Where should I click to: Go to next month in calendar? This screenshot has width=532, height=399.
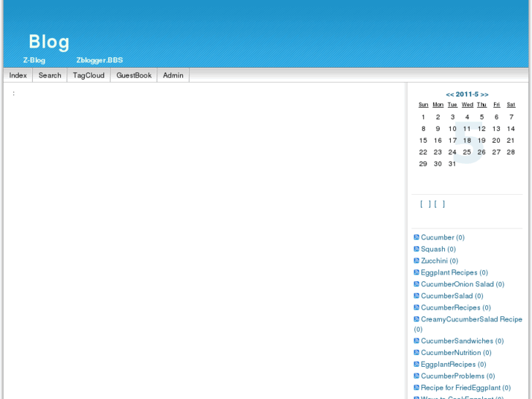click(484, 94)
